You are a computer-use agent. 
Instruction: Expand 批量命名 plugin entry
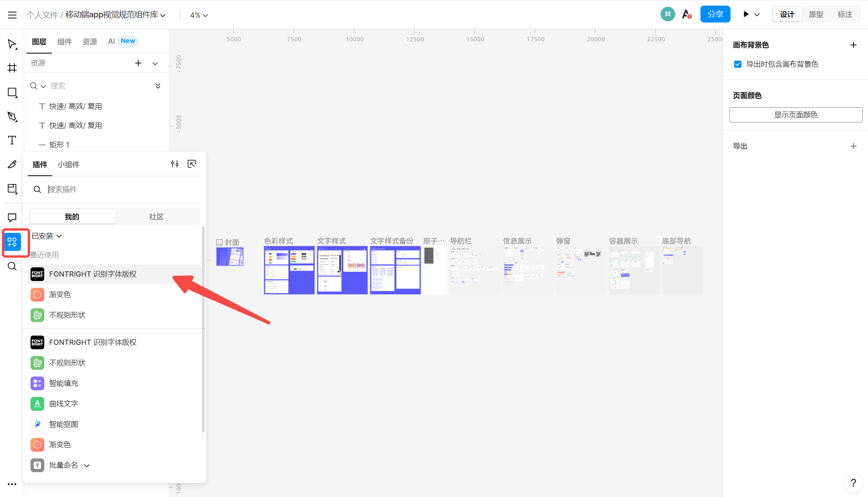(x=88, y=465)
